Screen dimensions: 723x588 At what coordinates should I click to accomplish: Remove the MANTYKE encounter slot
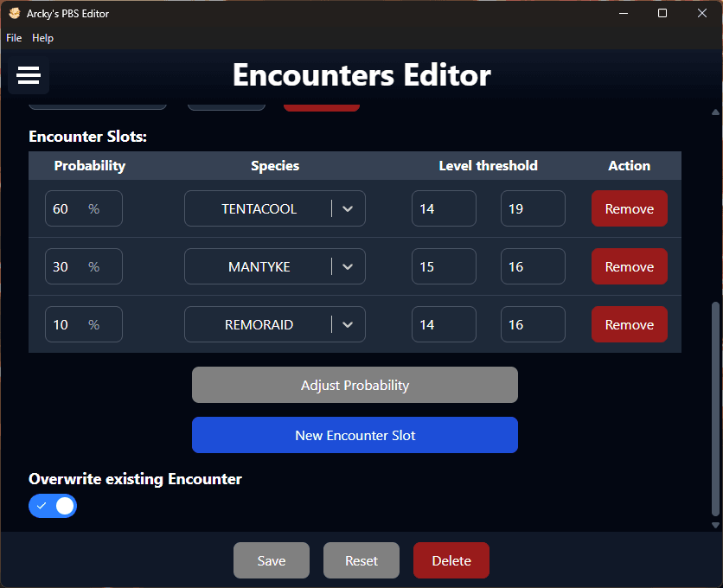629,267
